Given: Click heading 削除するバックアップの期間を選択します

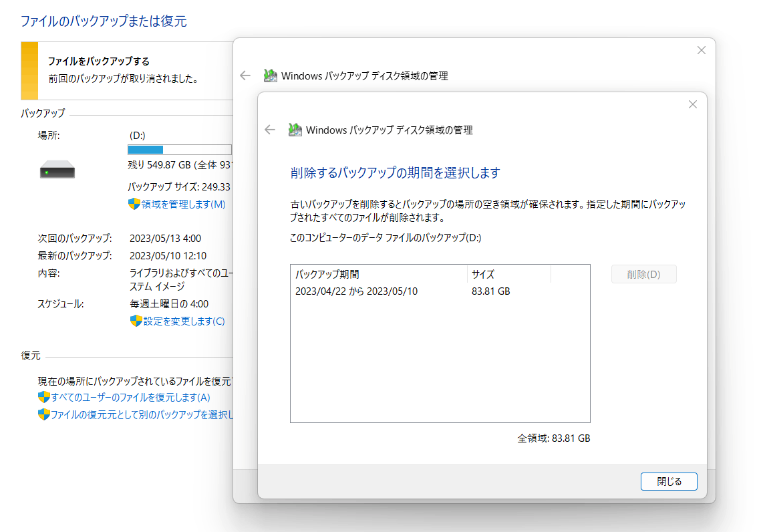Looking at the screenshot, I should pos(395,173).
